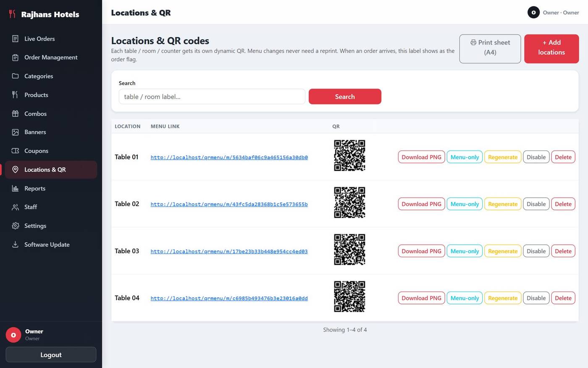Disable the Table 03 location
588x368 pixels.
(536, 251)
